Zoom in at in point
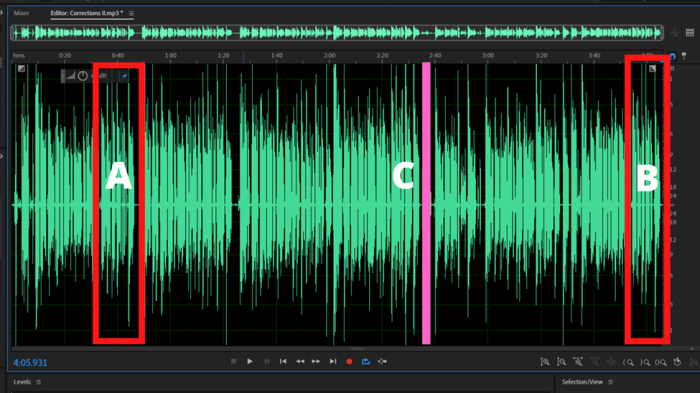Screen dimensions: 700x393 coord(629,362)
